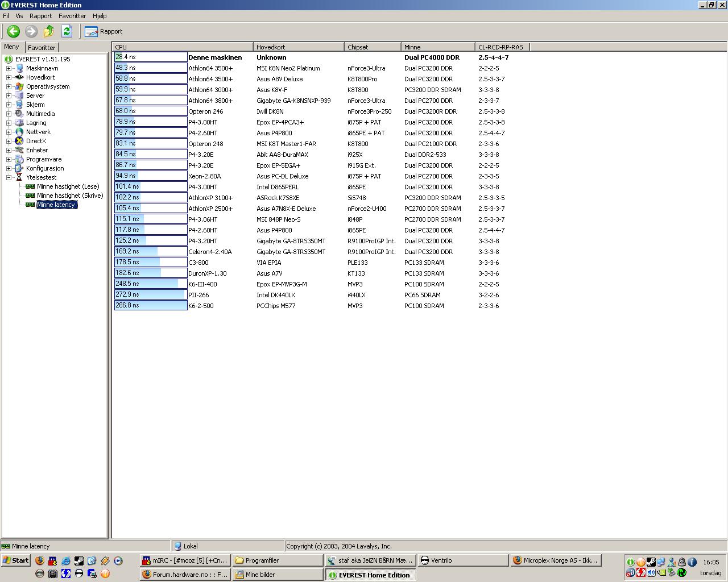Select DirectX in the tree
Screen dimensions: 728x582
coord(36,141)
